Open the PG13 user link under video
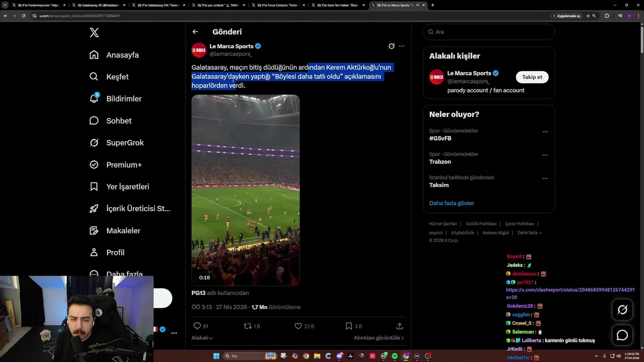644x362 pixels. [x=198, y=293]
